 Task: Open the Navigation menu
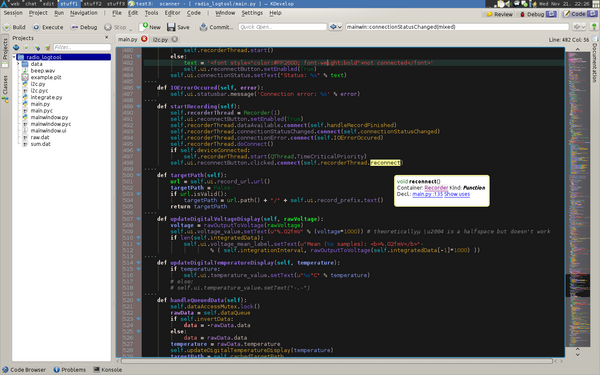point(84,13)
